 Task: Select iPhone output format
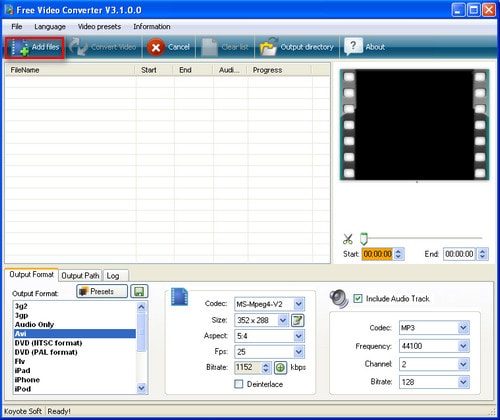75,380
